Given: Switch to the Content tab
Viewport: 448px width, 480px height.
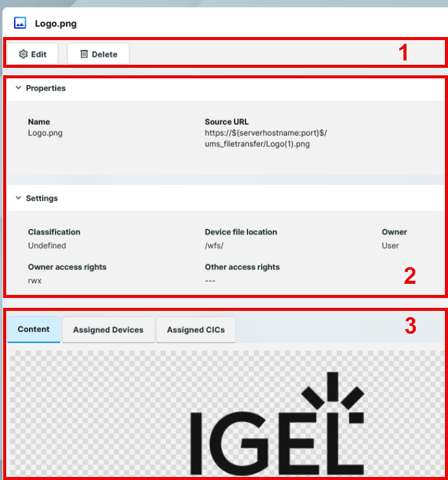Looking at the screenshot, I should tap(33, 329).
